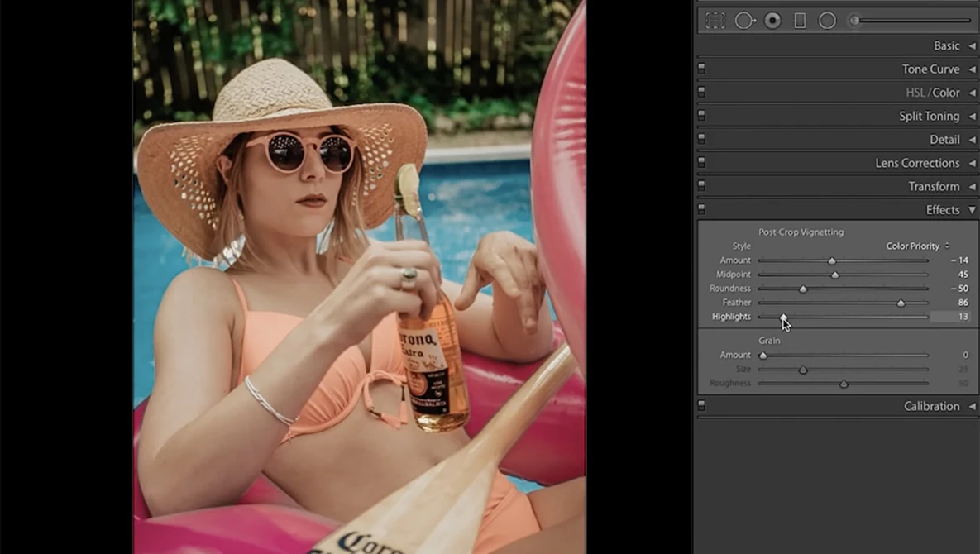The width and height of the screenshot is (980, 554).
Task: Click the Feather slider handle
Action: point(901,303)
